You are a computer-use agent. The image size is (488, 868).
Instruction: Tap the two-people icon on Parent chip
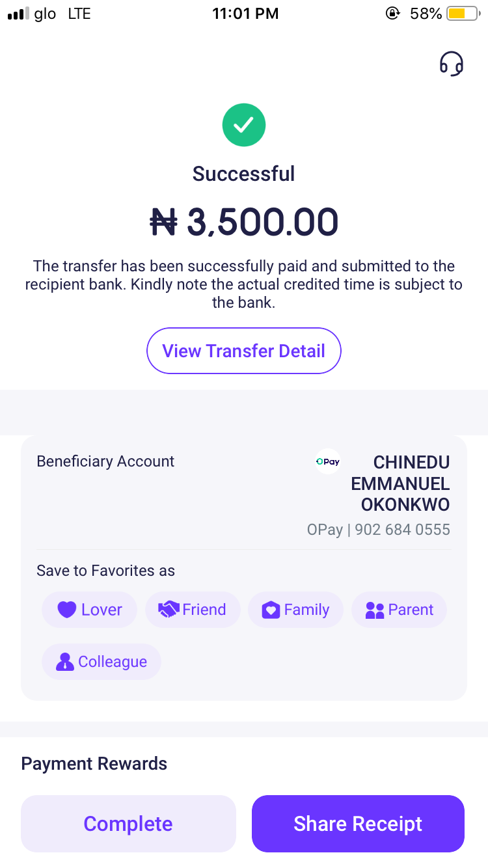pos(375,610)
